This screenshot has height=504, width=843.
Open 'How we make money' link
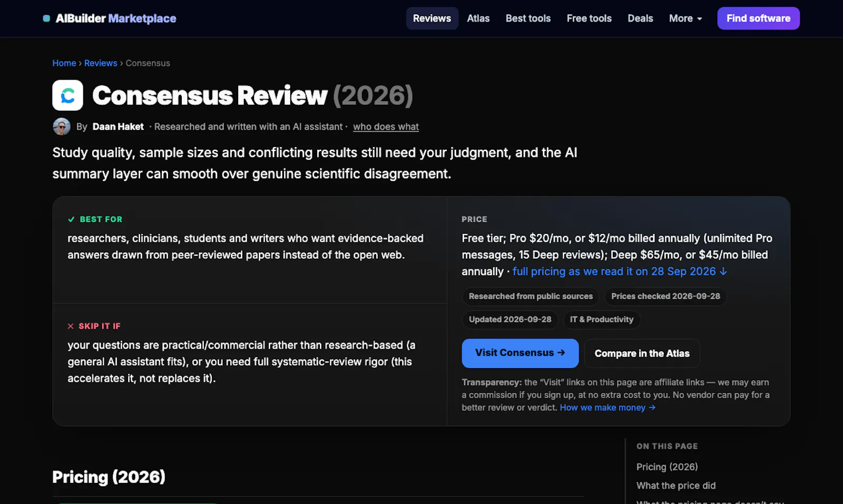pos(607,408)
